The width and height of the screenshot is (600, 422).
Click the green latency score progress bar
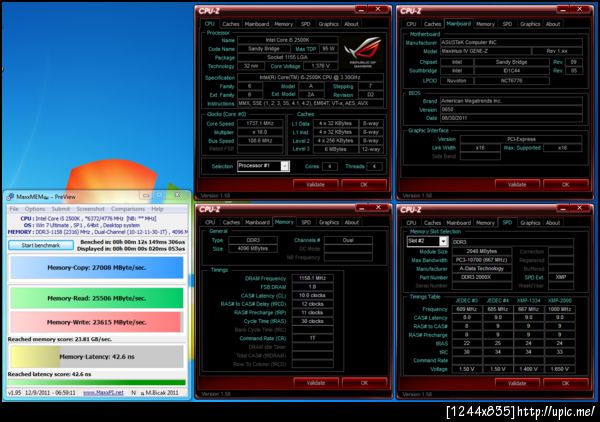click(96, 382)
